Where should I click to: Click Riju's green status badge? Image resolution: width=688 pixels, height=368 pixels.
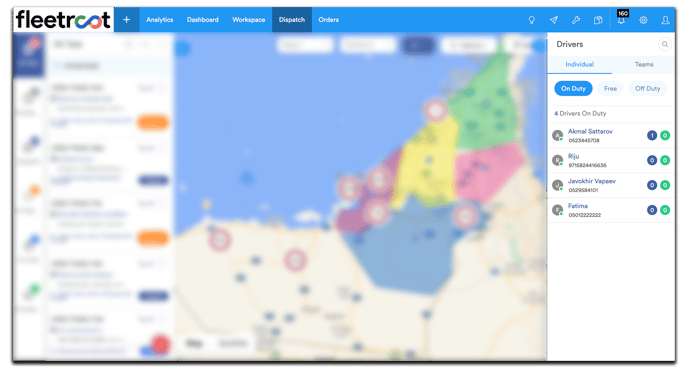665,161
